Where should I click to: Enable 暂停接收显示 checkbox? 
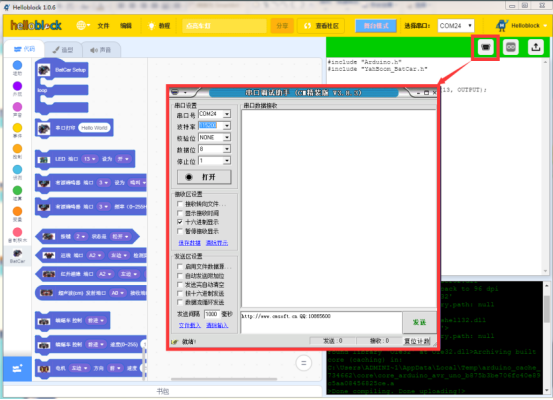(x=180, y=231)
